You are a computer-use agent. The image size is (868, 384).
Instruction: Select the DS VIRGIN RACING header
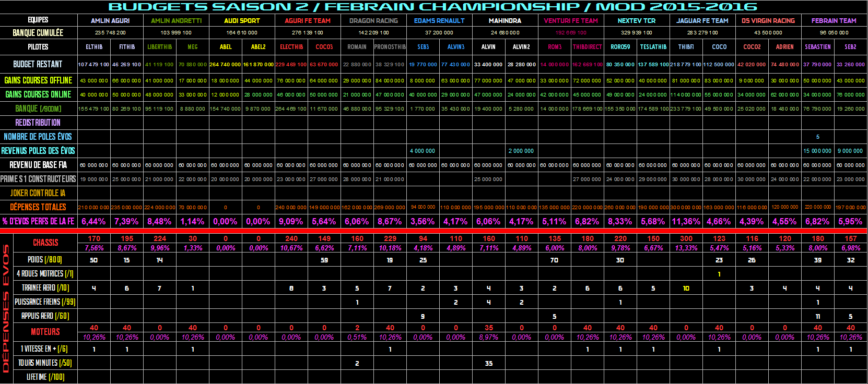click(x=768, y=21)
